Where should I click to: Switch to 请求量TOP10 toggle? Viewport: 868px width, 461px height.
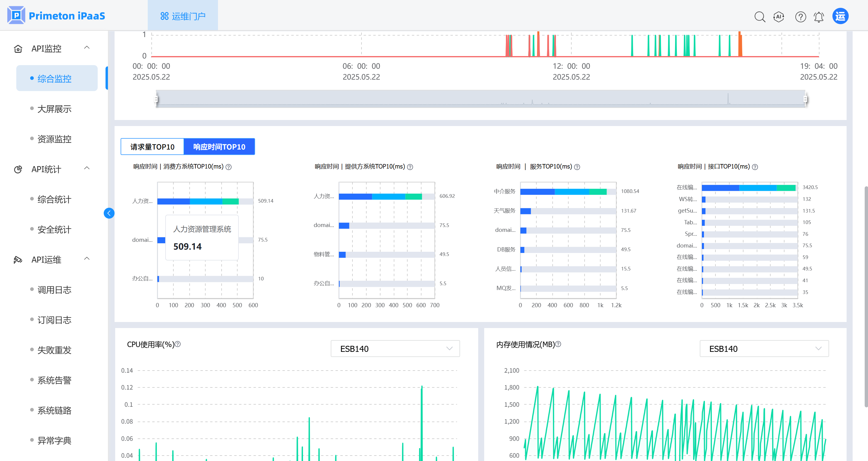click(152, 147)
